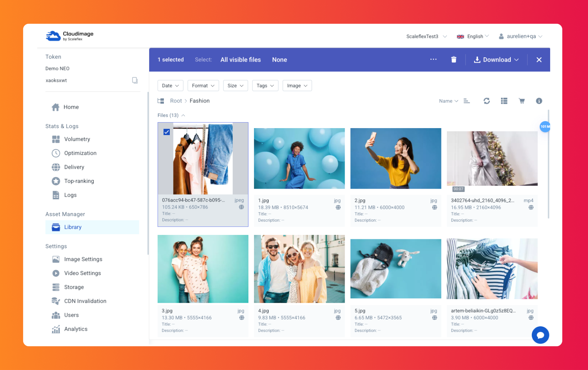
Task: Delete the selected file
Action: pyautogui.click(x=453, y=59)
